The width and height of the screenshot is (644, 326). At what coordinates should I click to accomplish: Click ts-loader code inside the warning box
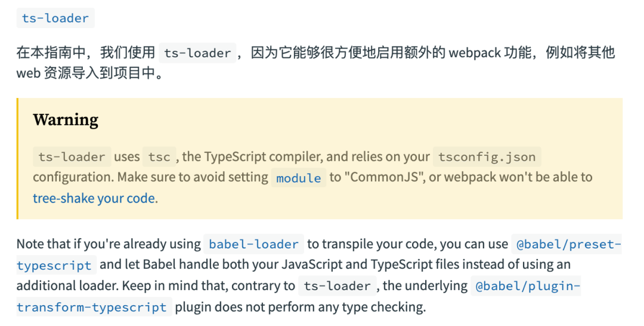pos(72,157)
